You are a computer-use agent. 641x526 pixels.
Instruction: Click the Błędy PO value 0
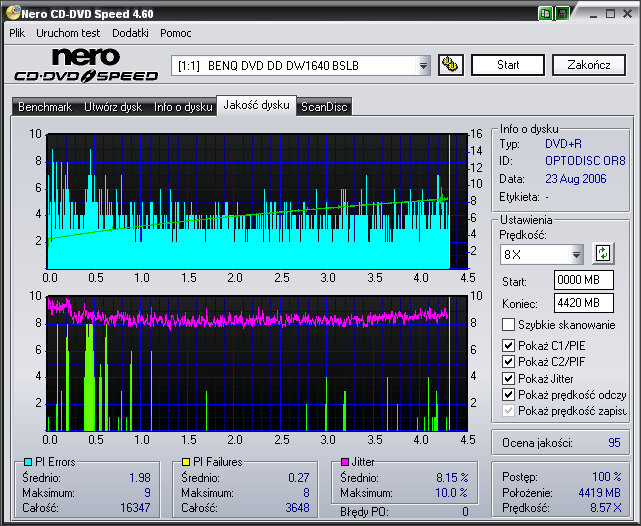(465, 512)
